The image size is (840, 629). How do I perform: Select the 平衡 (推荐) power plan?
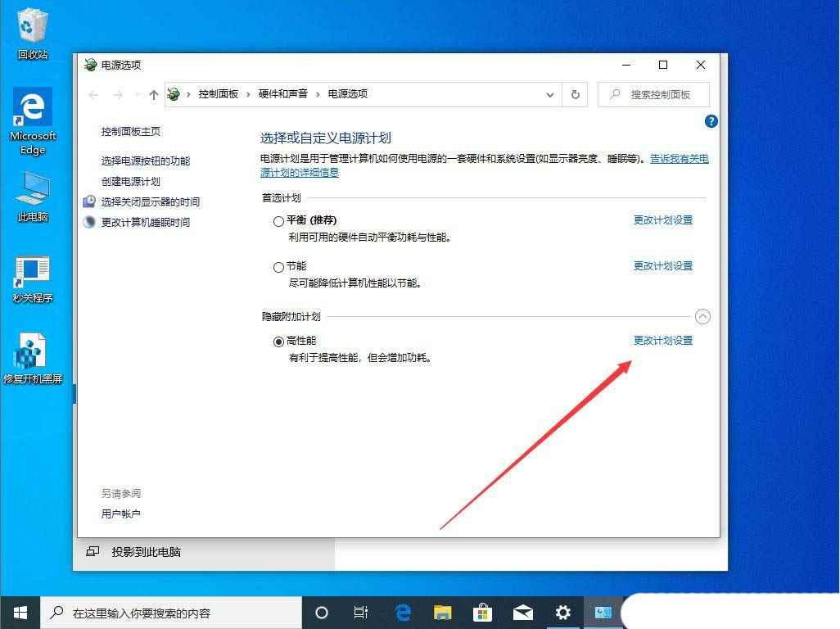[278, 221]
